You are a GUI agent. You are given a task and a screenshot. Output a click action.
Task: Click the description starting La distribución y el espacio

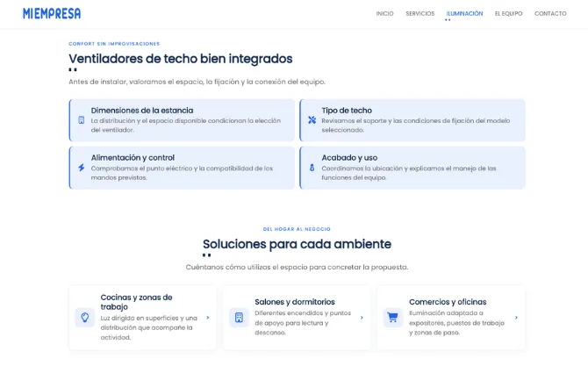(x=186, y=126)
